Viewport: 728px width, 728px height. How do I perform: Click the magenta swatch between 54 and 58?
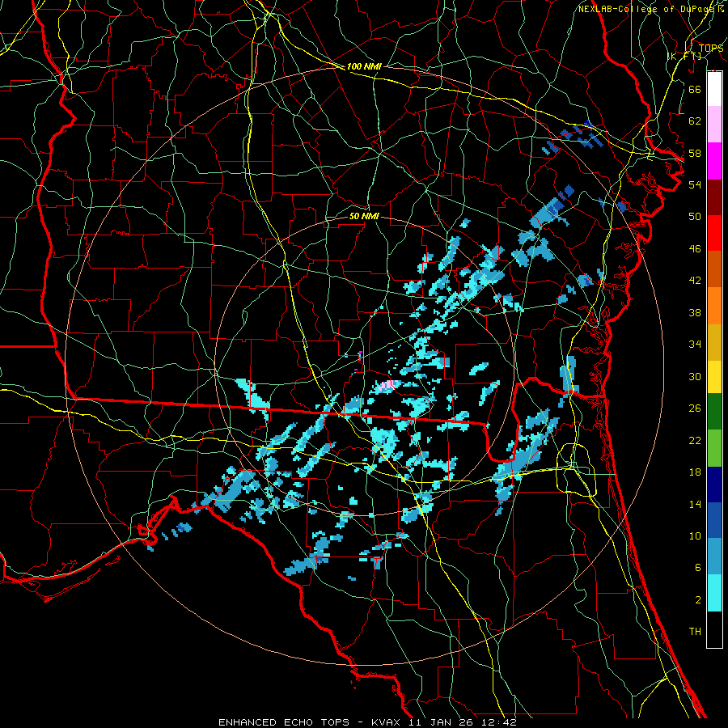[x=714, y=161]
